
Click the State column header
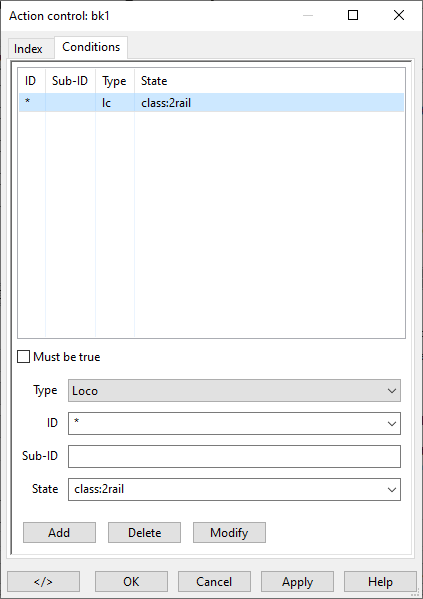pos(154,81)
